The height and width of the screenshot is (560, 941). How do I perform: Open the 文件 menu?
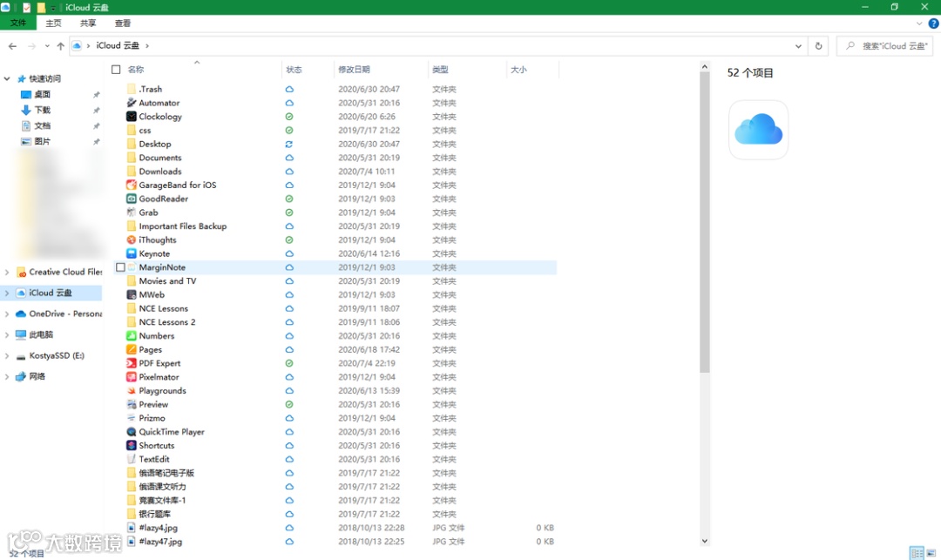click(x=18, y=23)
